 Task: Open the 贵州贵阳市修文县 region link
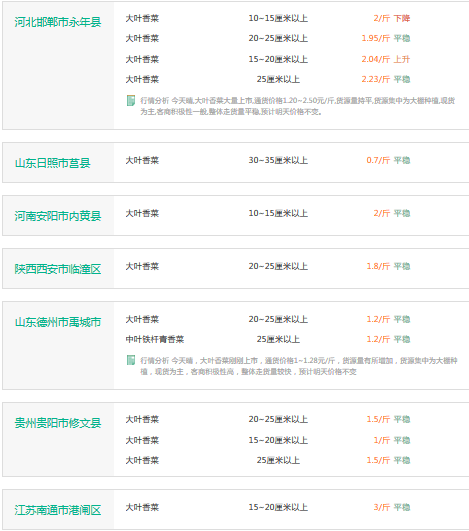pyautogui.click(x=58, y=423)
